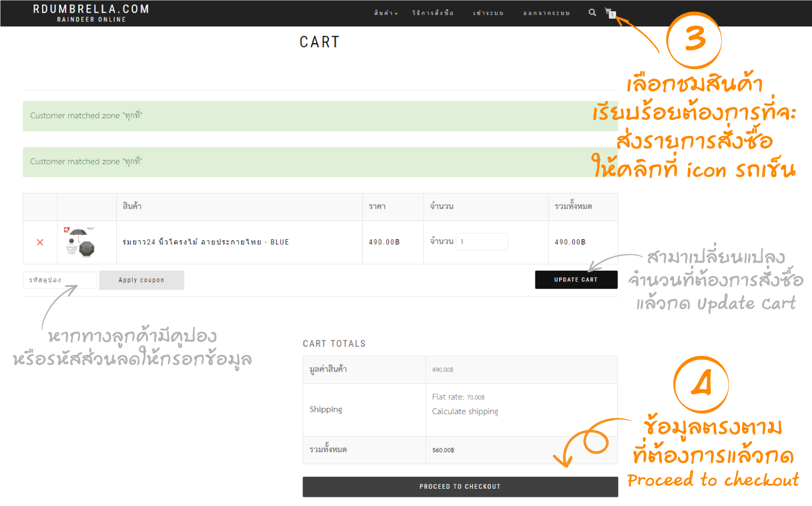Go to the เข้าสู่ระบบ login page
Viewport: 812px width, 506px height.
(x=488, y=13)
